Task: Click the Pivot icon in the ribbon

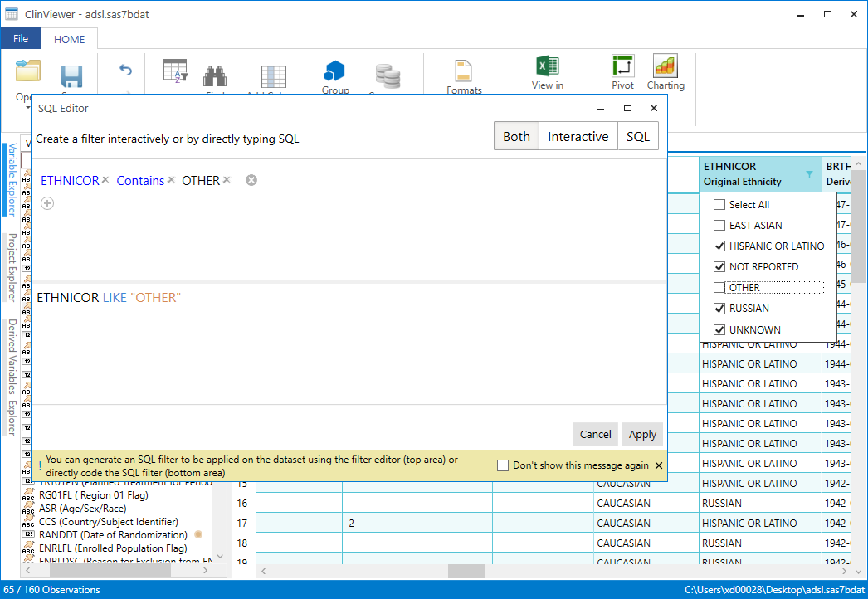Action: 622,67
